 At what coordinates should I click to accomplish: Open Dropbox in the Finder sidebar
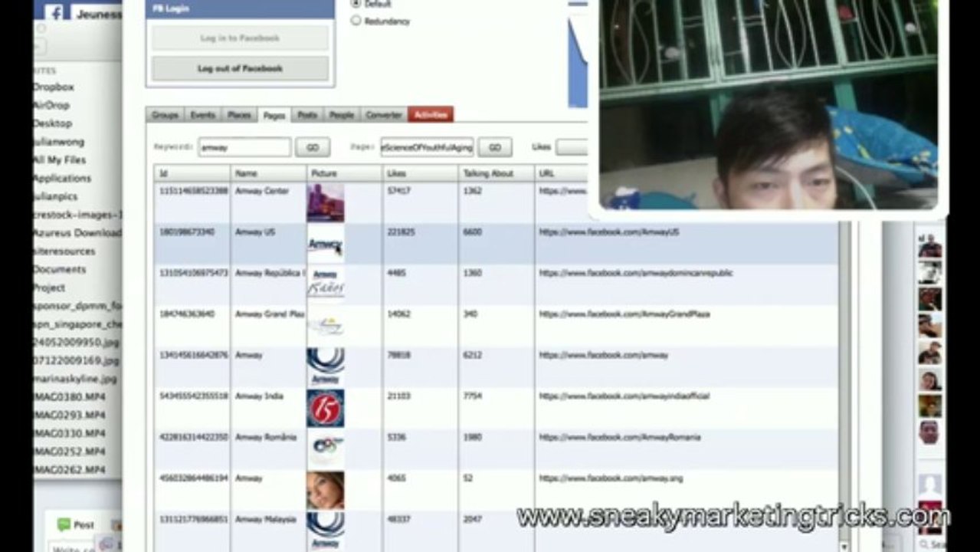(54, 87)
